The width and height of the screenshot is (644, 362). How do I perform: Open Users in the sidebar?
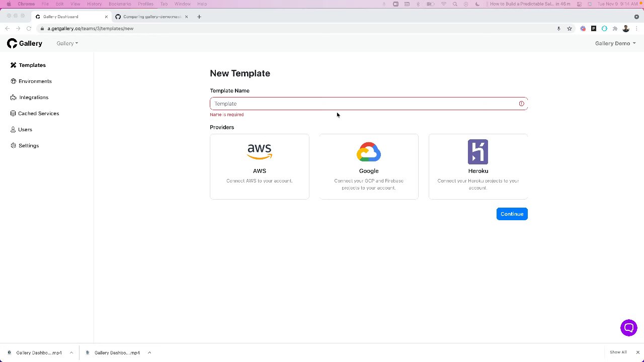coord(21,129)
